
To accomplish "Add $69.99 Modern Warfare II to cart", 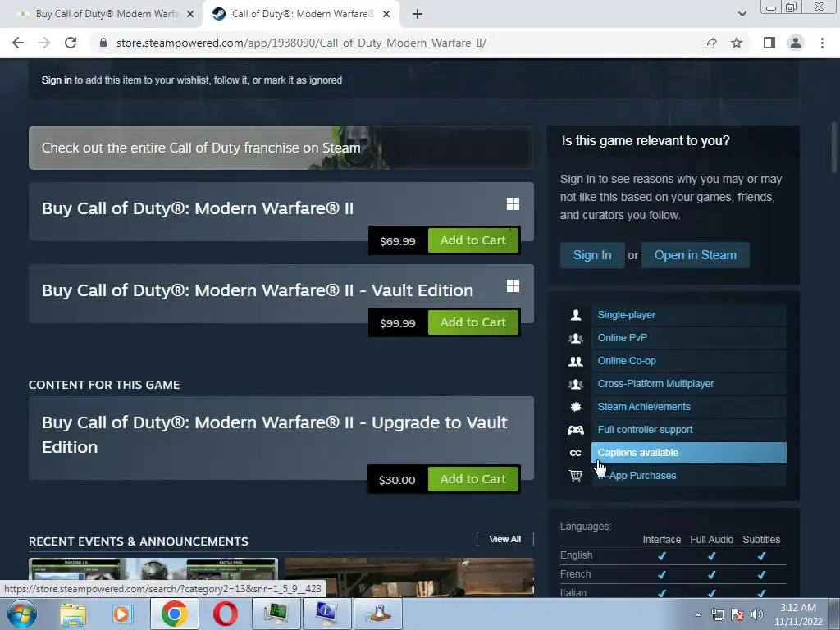I will pos(473,240).
